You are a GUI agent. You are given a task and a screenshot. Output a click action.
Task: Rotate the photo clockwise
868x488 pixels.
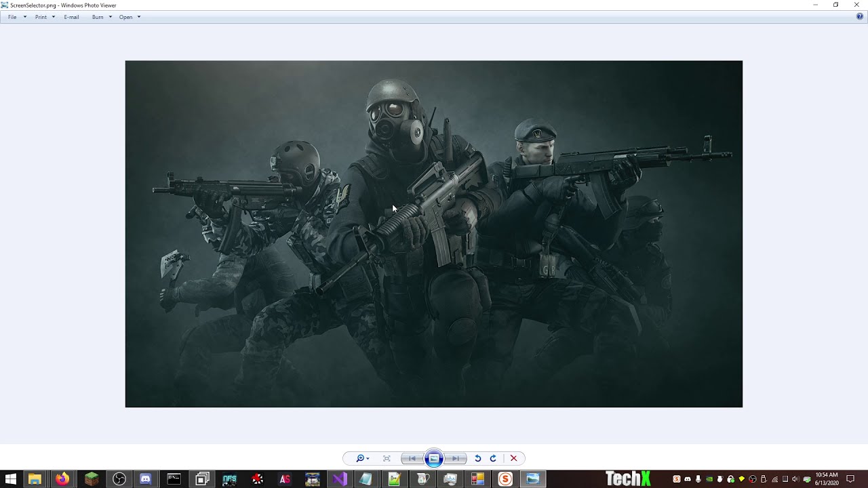click(x=493, y=459)
